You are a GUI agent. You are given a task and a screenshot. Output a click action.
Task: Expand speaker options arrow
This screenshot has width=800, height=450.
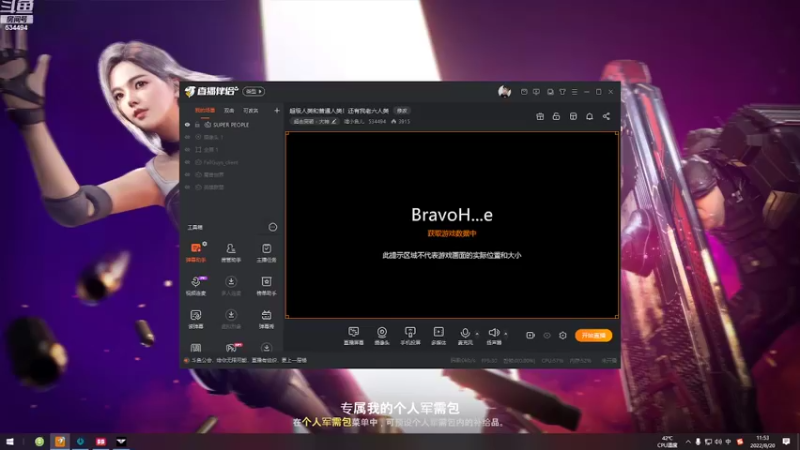click(x=506, y=334)
